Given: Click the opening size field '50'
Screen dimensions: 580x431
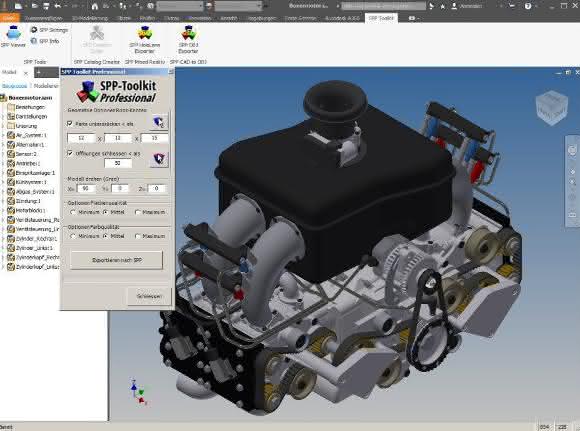Looking at the screenshot, I should pyautogui.click(x=118, y=163).
